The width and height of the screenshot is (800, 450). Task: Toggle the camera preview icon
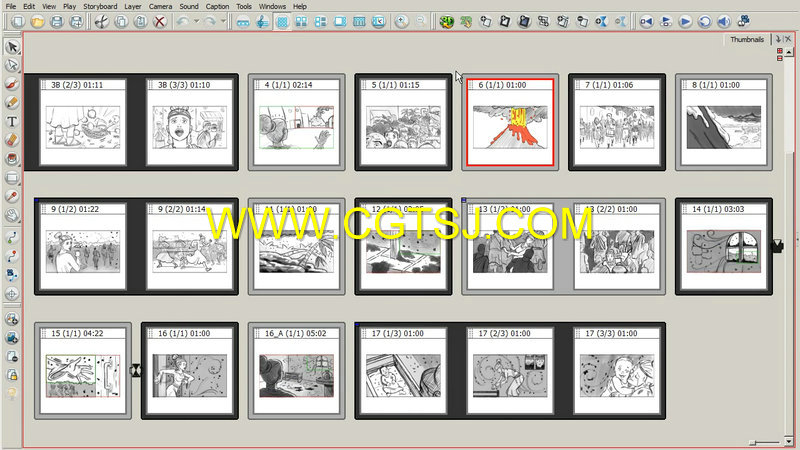pos(743,21)
